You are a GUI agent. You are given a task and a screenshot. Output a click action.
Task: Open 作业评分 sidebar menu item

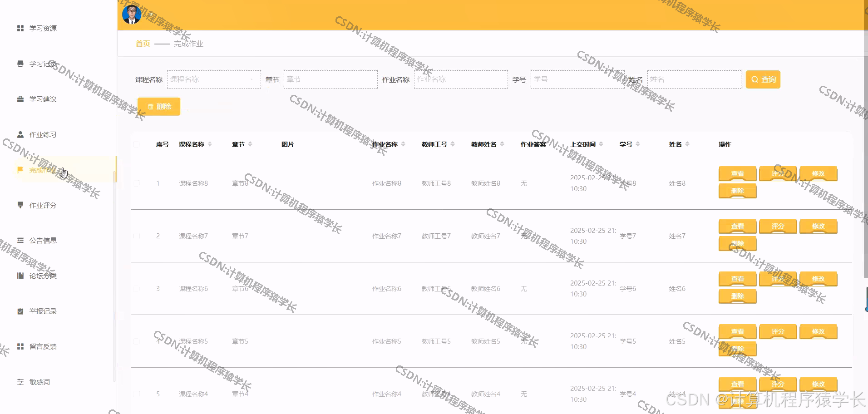43,205
